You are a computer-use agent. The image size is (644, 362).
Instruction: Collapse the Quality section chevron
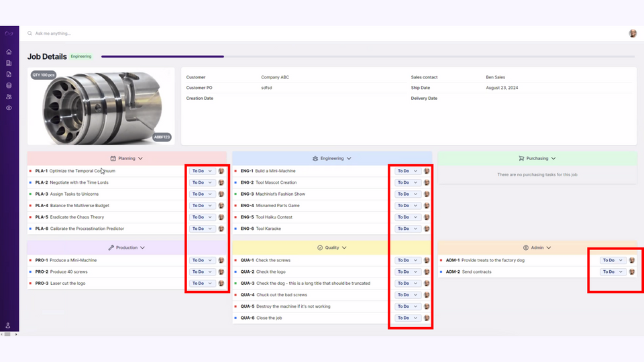344,248
